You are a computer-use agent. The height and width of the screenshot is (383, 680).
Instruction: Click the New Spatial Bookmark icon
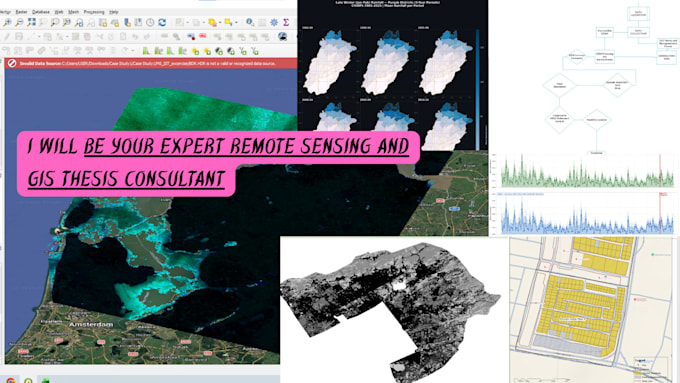tap(127, 22)
